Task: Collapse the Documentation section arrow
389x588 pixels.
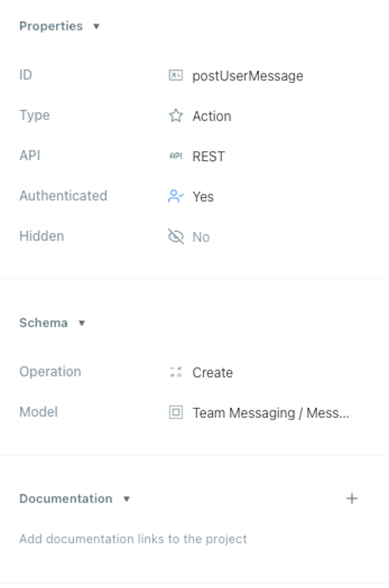Action: 126,499
